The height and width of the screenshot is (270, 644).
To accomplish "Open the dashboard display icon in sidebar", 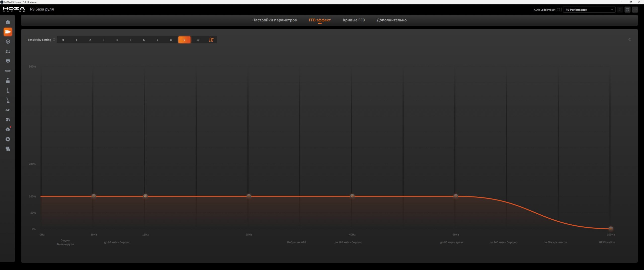I will coord(8,61).
